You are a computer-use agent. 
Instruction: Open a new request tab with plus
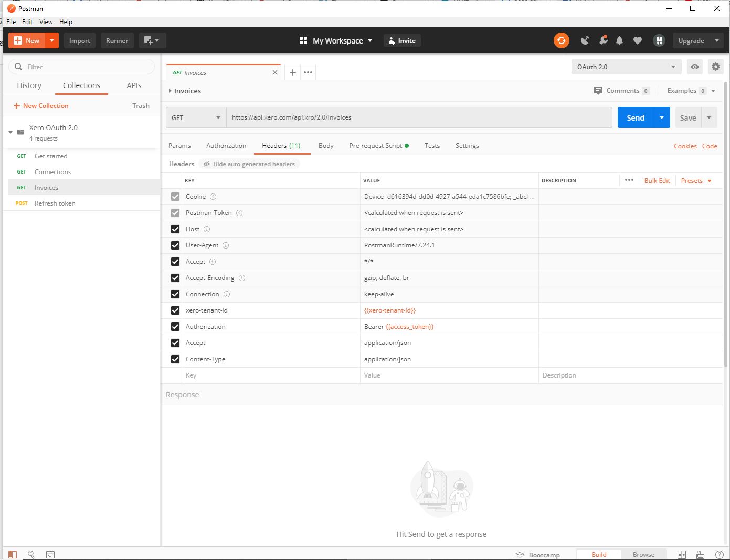click(293, 72)
